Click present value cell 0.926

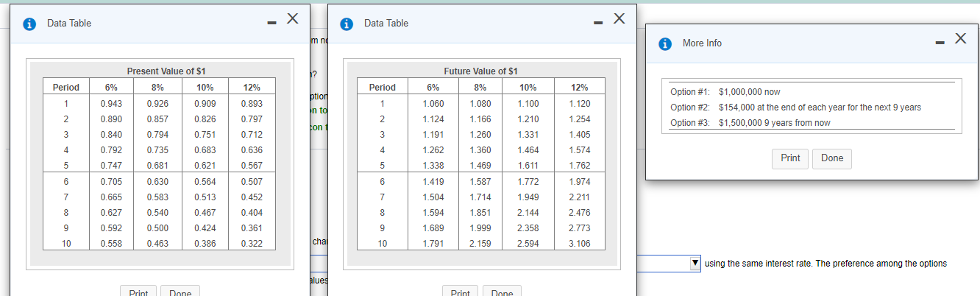(x=158, y=104)
